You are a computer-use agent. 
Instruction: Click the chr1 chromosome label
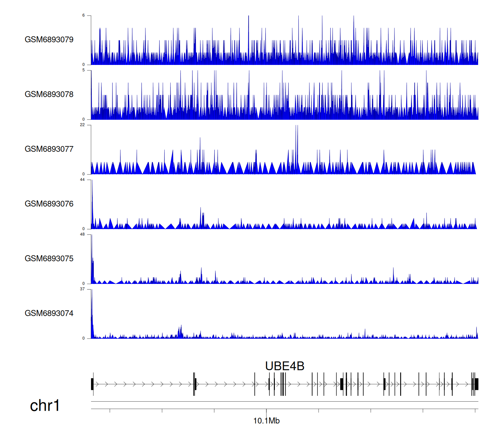tap(45, 406)
